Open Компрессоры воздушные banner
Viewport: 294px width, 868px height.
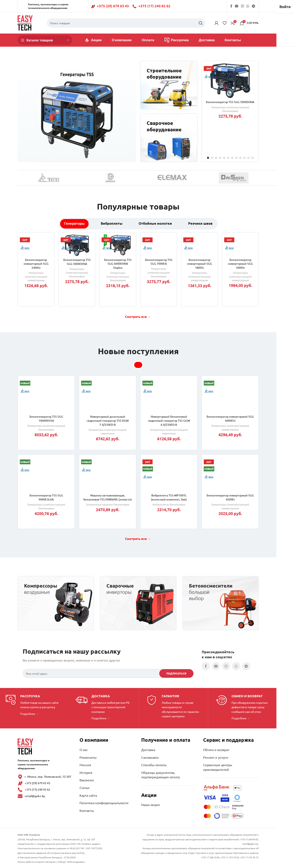(x=56, y=603)
